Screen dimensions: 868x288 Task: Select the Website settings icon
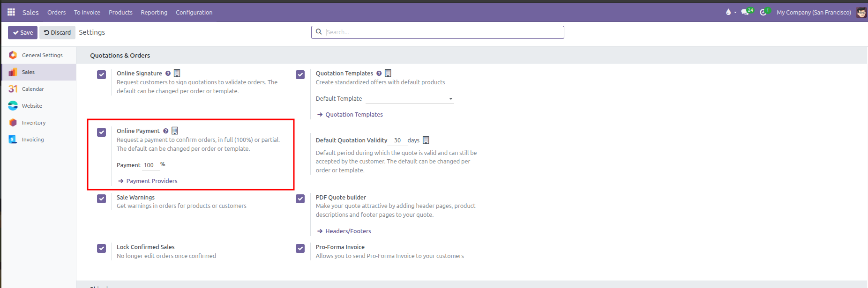pyautogui.click(x=13, y=106)
